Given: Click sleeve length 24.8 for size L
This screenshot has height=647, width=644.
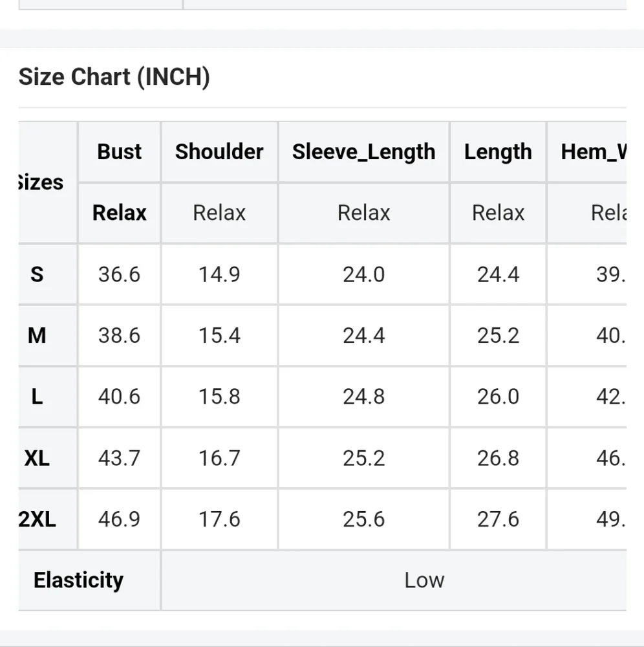Looking at the screenshot, I should (363, 397).
